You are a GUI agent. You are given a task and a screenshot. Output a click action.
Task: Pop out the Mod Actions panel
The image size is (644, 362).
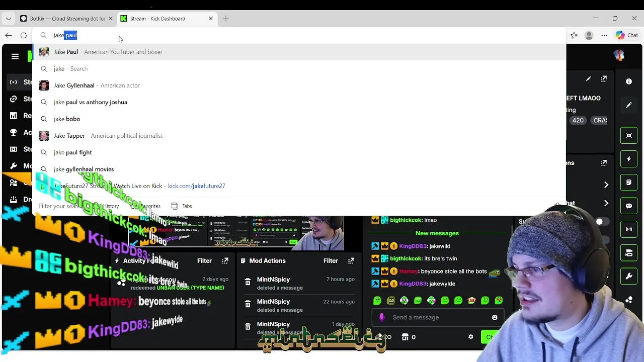351,260
